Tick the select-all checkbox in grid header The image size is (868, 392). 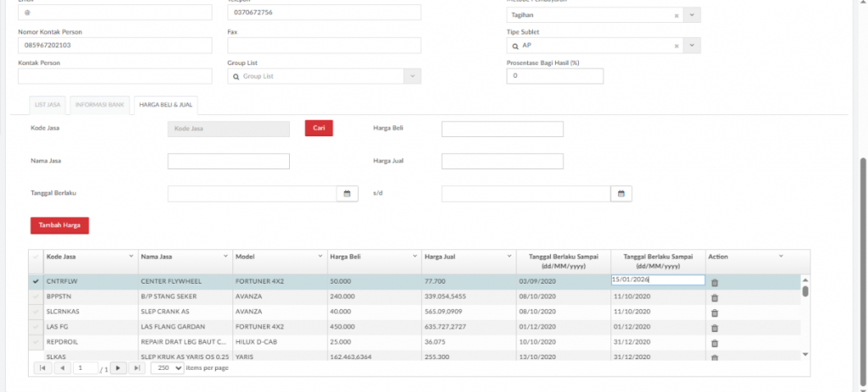click(36, 257)
